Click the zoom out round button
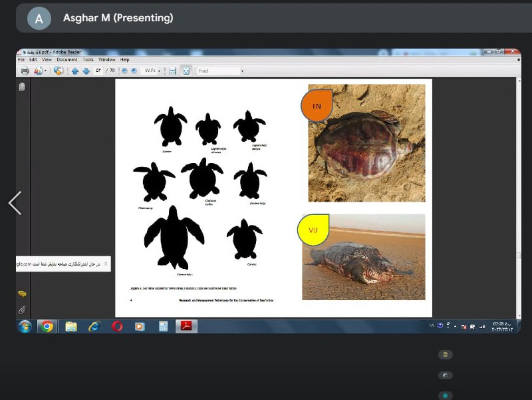Viewport: 532px width, 400px height. click(124, 71)
